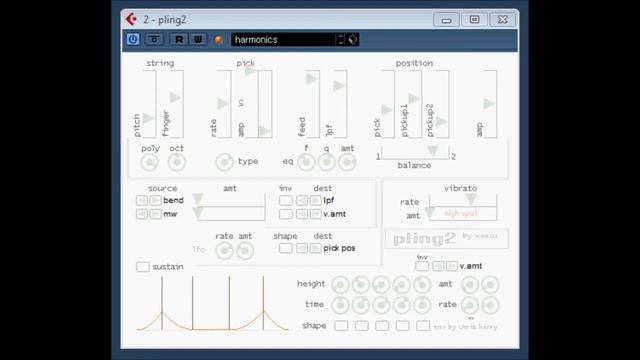Select next envelope destination beside v.amt

pyautogui.click(x=451, y=266)
